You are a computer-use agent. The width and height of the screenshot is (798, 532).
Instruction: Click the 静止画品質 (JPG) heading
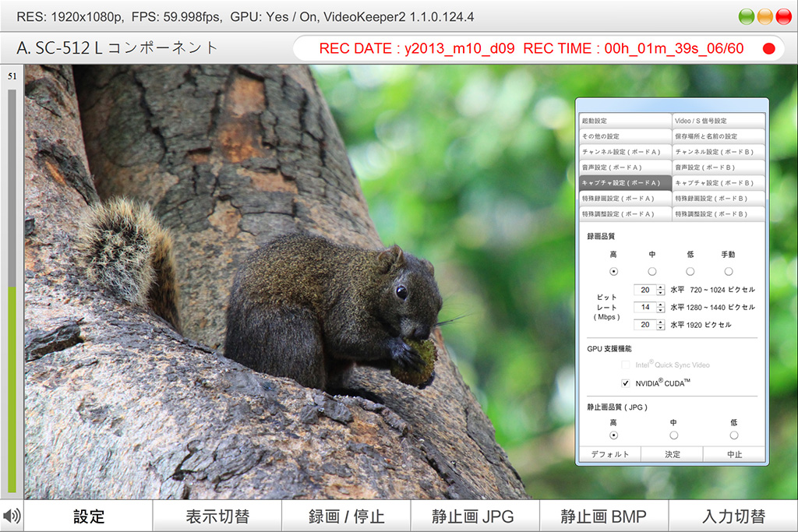[617, 407]
